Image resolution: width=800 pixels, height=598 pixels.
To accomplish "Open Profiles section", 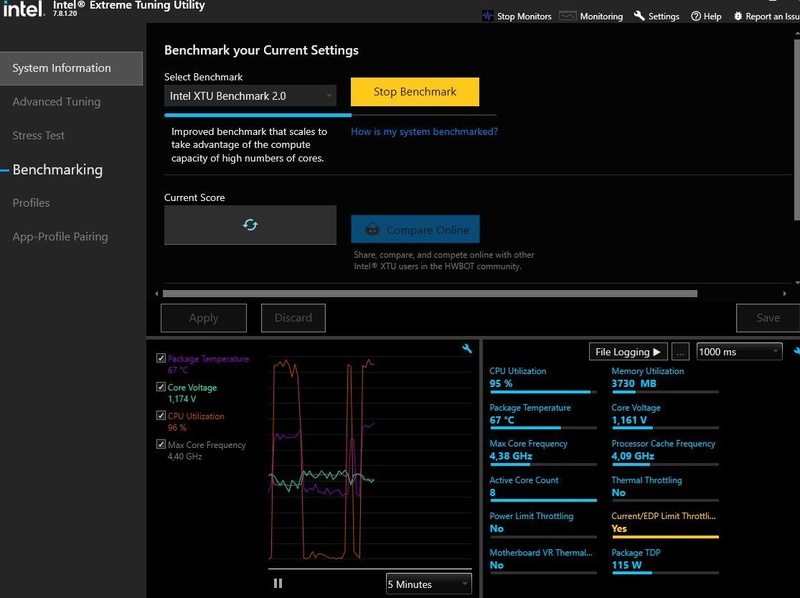I will pos(31,203).
